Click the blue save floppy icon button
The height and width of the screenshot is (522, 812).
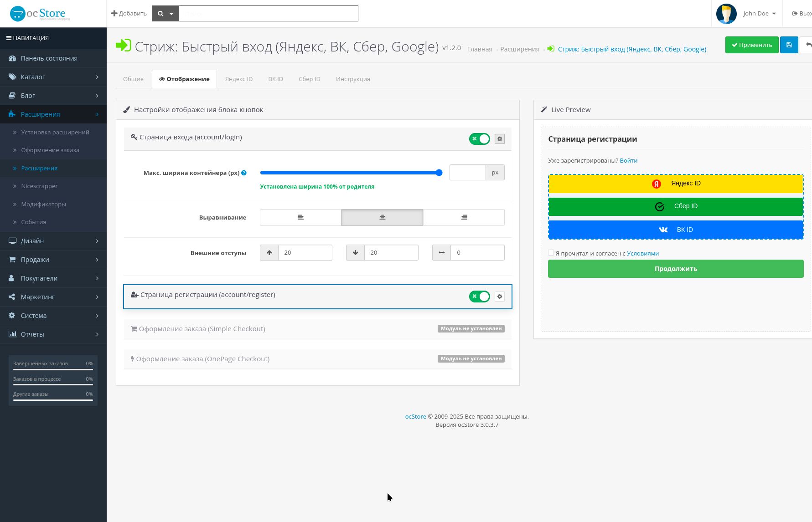coord(789,45)
